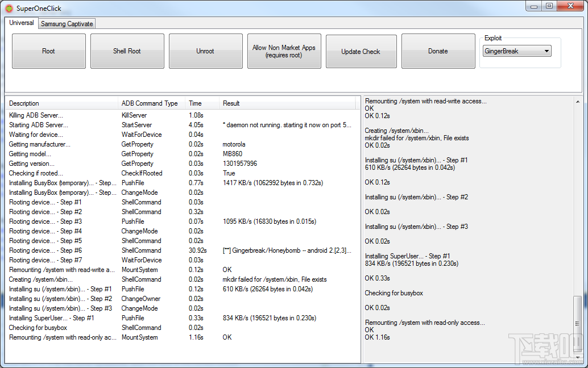Image resolution: width=588 pixels, height=368 pixels.
Task: Click the Donate button
Action: click(x=438, y=51)
